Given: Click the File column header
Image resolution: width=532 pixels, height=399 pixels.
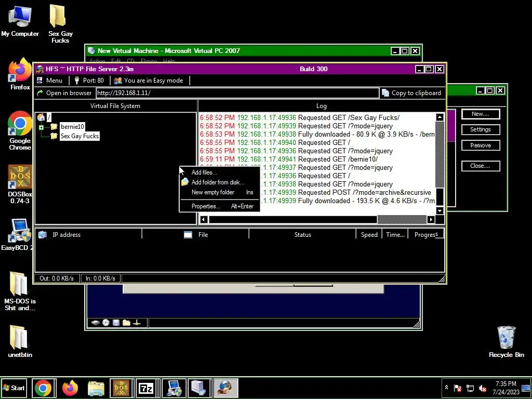Looking at the screenshot, I should [195, 234].
